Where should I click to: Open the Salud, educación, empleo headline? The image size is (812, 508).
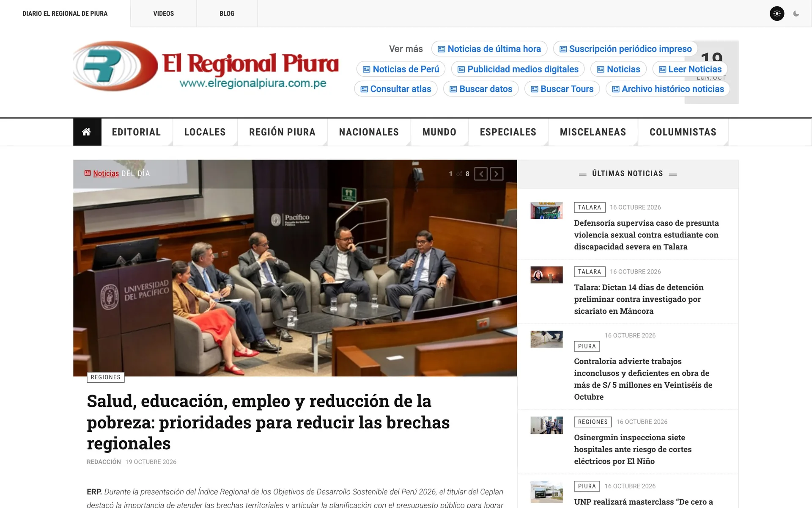click(x=268, y=422)
